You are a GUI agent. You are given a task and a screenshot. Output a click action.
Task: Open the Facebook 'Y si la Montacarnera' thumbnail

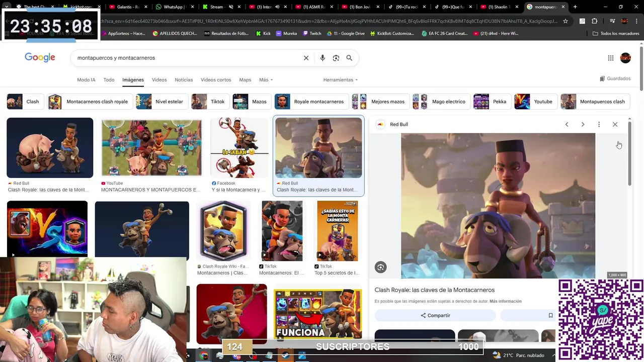pyautogui.click(x=239, y=148)
